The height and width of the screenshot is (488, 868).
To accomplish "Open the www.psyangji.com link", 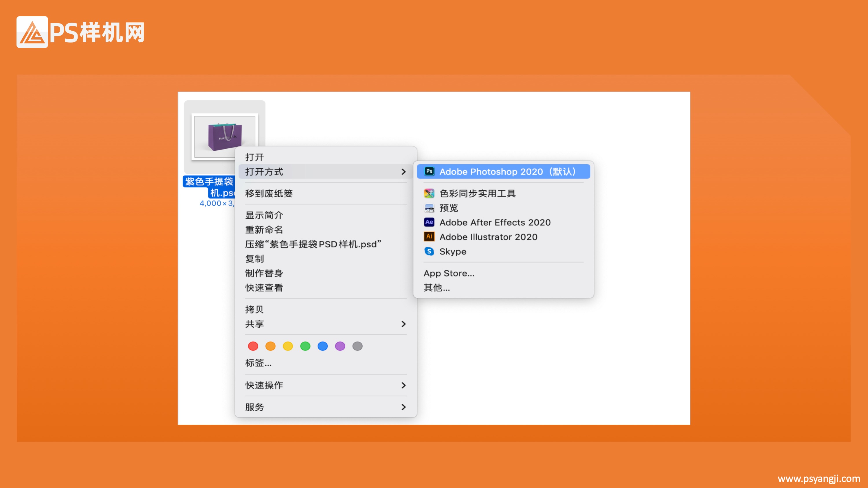I will point(819,478).
